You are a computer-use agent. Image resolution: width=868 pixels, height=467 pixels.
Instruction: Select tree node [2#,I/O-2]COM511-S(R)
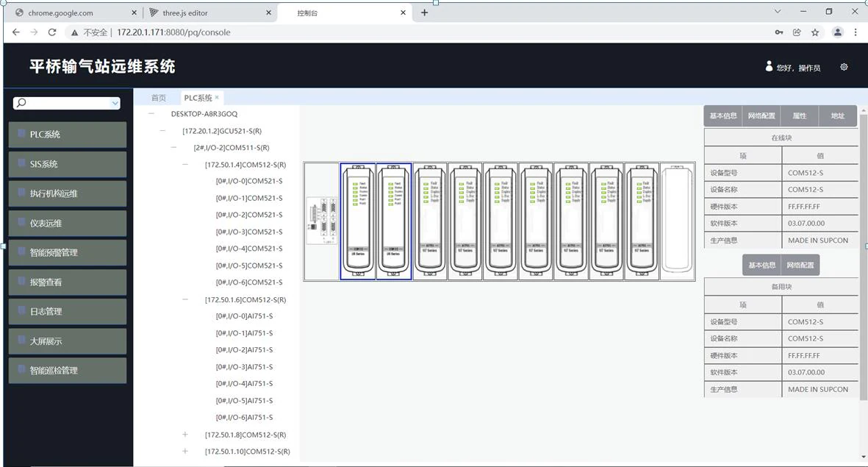pyautogui.click(x=232, y=148)
